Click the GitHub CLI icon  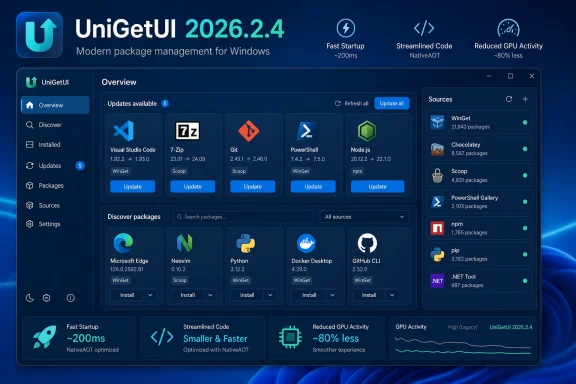click(x=367, y=243)
